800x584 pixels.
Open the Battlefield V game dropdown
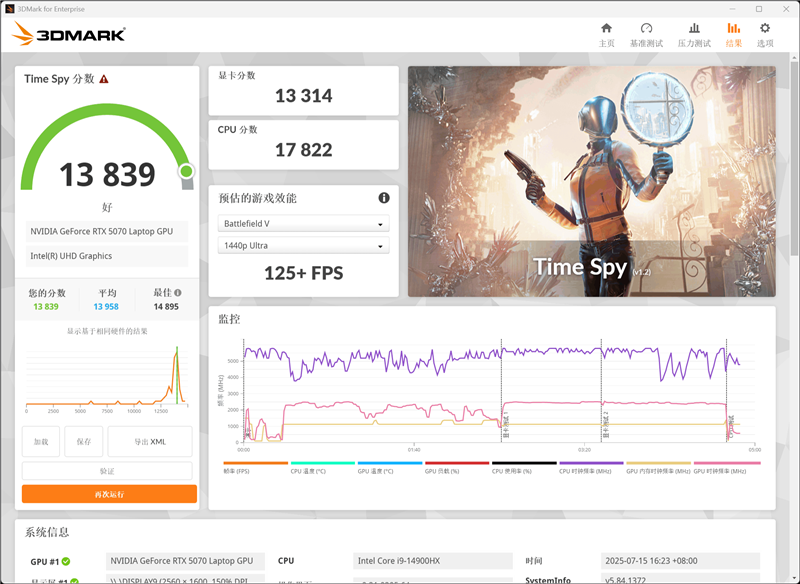click(302, 222)
